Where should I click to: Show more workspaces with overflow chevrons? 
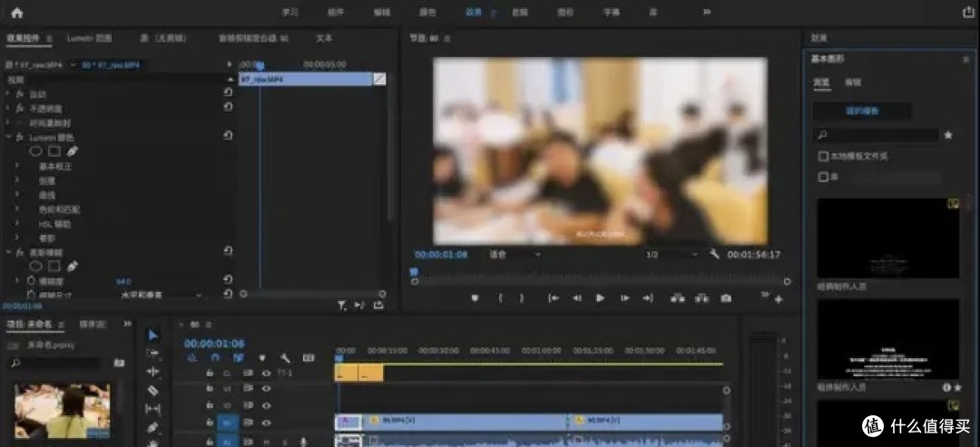coord(707,12)
